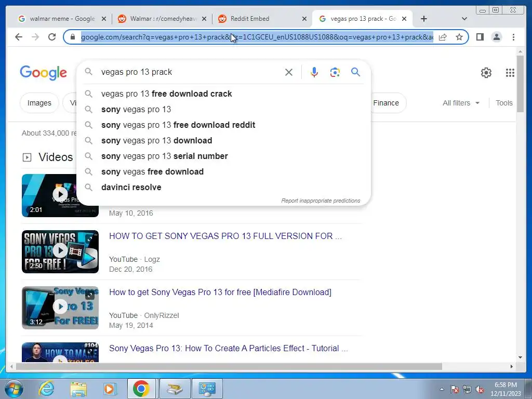Filter results by Images
The height and width of the screenshot is (399, 532).
click(x=39, y=103)
